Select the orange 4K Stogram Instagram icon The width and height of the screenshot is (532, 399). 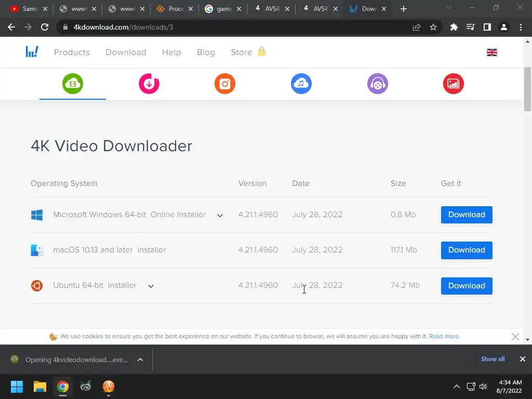coord(224,84)
